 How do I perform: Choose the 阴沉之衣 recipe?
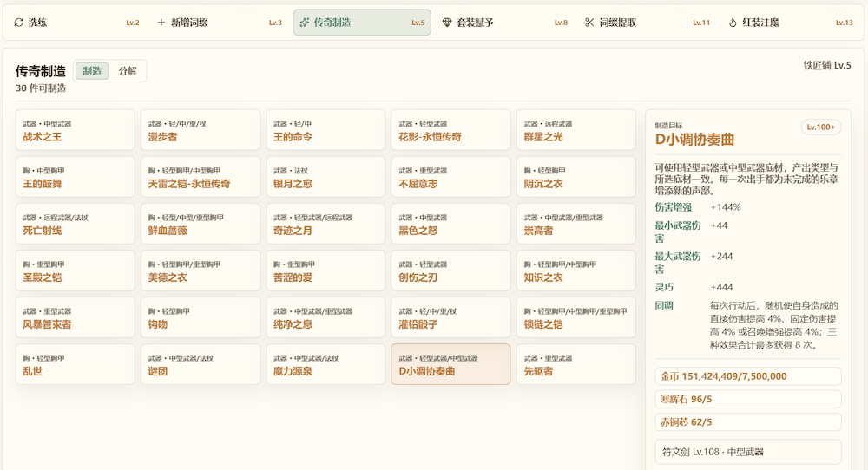pyautogui.click(x=576, y=177)
